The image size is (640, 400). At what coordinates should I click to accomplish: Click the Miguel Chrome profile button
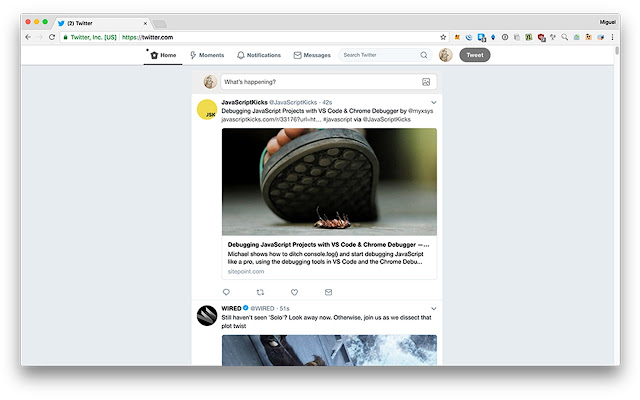[607, 22]
